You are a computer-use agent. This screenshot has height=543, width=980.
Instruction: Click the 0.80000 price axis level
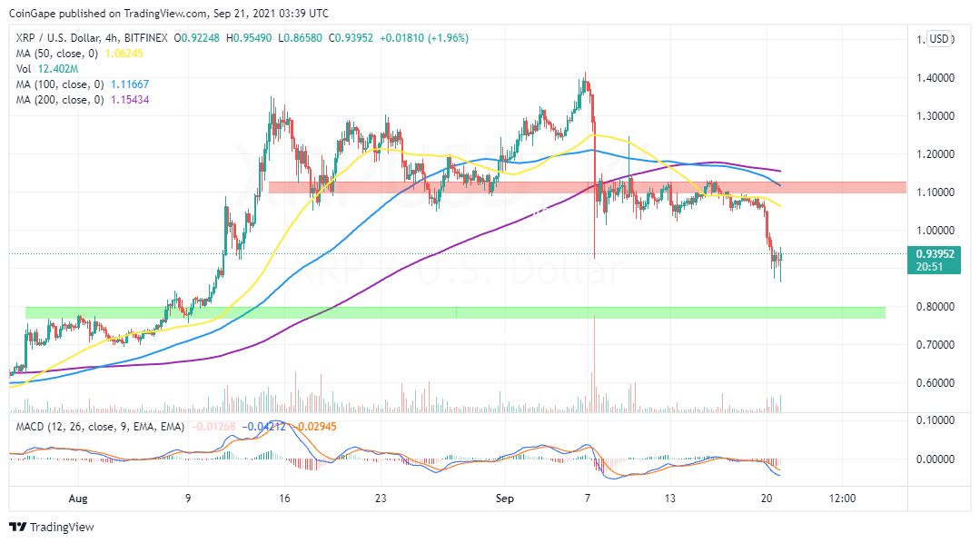click(935, 307)
